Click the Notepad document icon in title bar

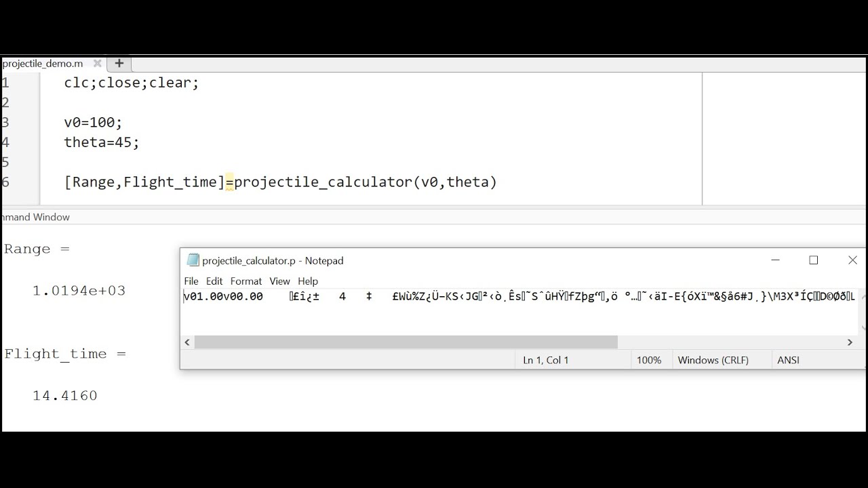193,260
